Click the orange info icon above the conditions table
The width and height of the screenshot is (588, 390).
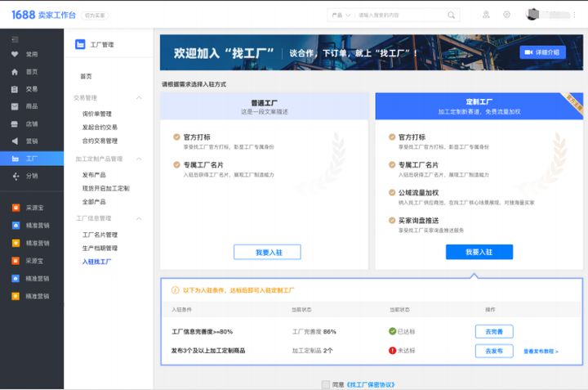pyautogui.click(x=175, y=290)
